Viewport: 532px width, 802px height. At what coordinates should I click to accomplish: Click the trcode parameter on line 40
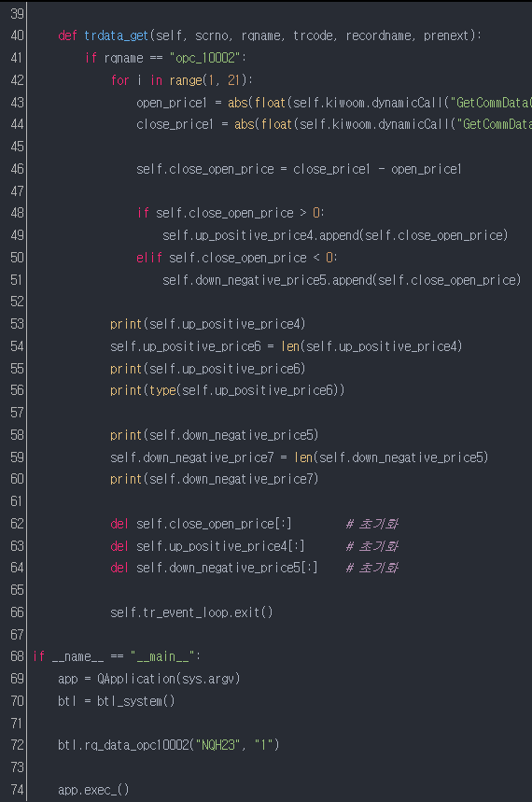(x=313, y=35)
